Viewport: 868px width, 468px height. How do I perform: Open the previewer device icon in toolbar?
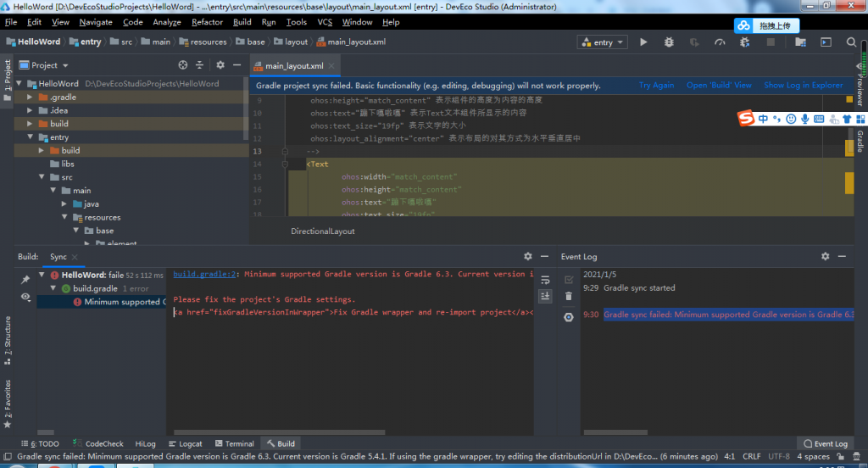click(826, 42)
